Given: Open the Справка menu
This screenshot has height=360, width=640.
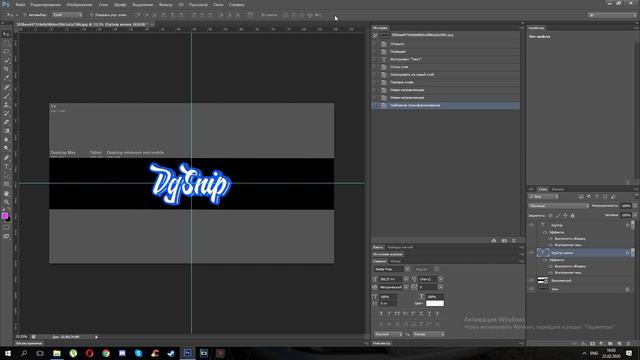Looking at the screenshot, I should click(236, 4).
